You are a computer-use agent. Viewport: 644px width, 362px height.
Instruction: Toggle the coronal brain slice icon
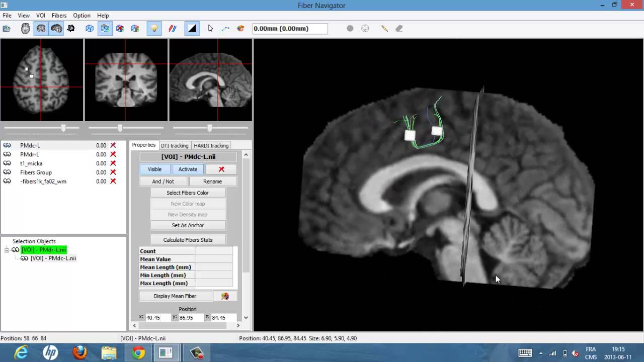pos(41,29)
